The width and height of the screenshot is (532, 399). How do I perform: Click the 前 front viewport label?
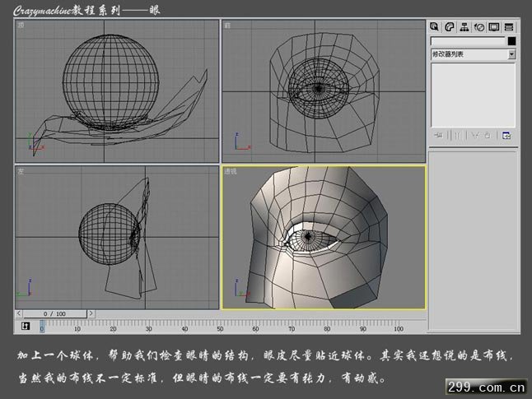coord(227,26)
